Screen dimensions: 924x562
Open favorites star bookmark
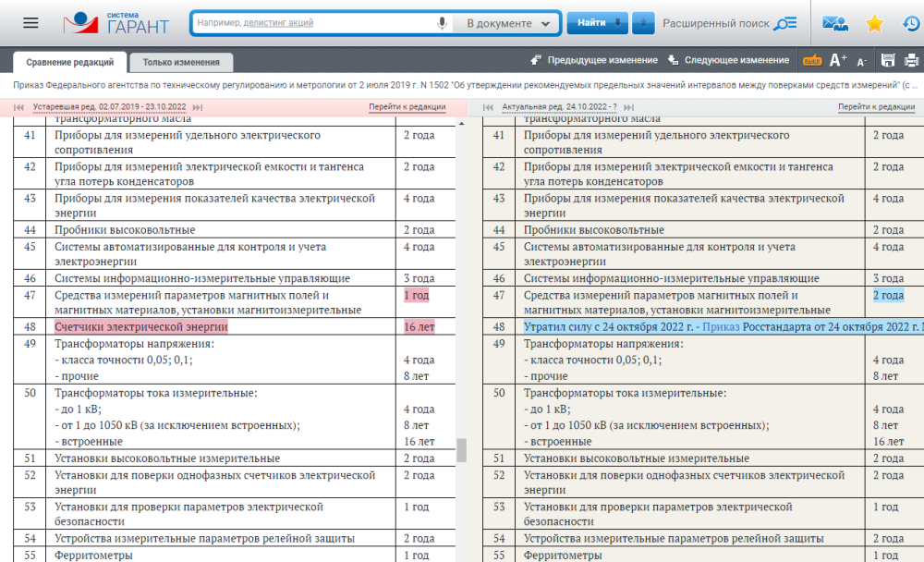click(874, 24)
